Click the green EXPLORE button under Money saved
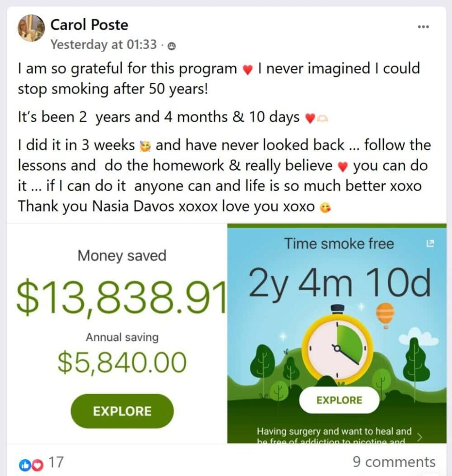This screenshot has height=476, width=452. tap(122, 411)
